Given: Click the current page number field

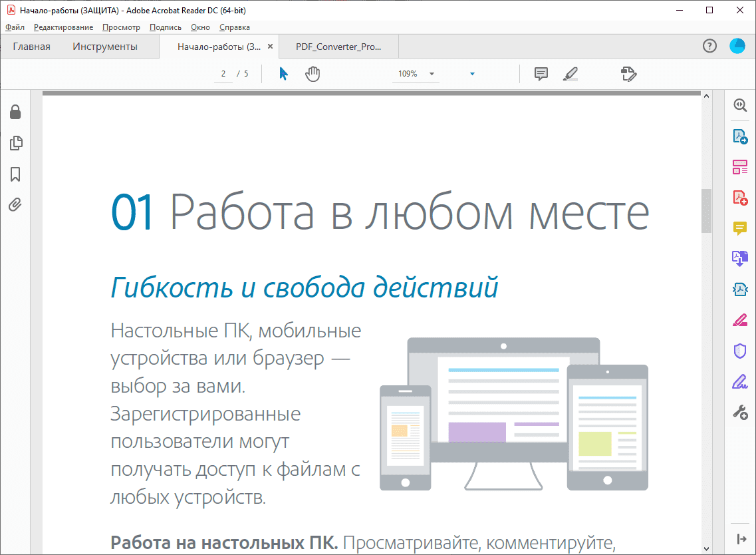Looking at the screenshot, I should [223, 74].
